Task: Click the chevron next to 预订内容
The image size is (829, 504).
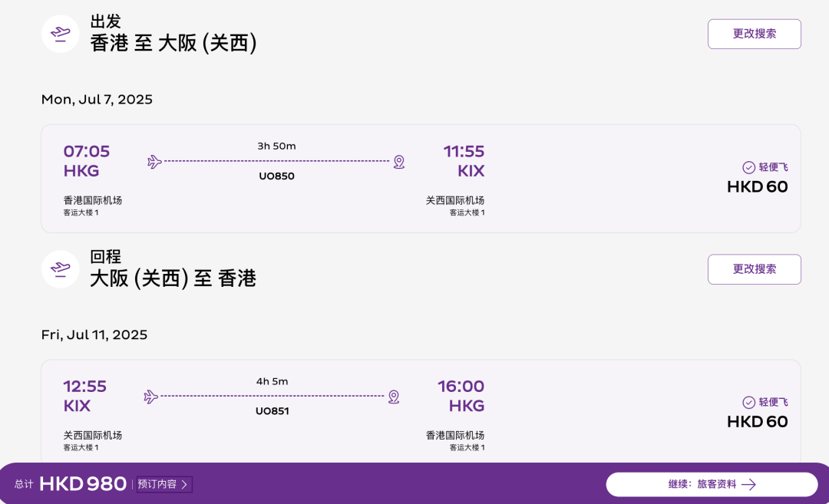Action: pyautogui.click(x=184, y=485)
